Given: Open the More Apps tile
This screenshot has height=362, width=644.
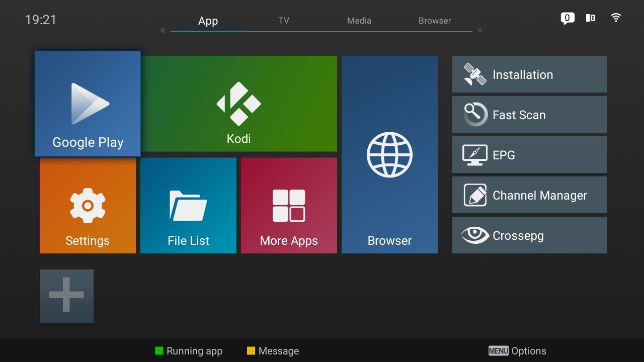Looking at the screenshot, I should pos(289,206).
